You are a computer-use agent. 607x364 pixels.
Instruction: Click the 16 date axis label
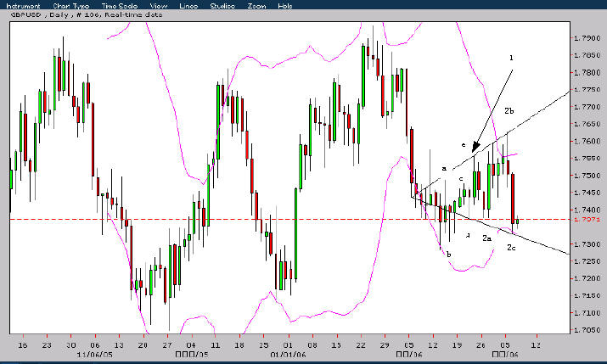(x=23, y=345)
